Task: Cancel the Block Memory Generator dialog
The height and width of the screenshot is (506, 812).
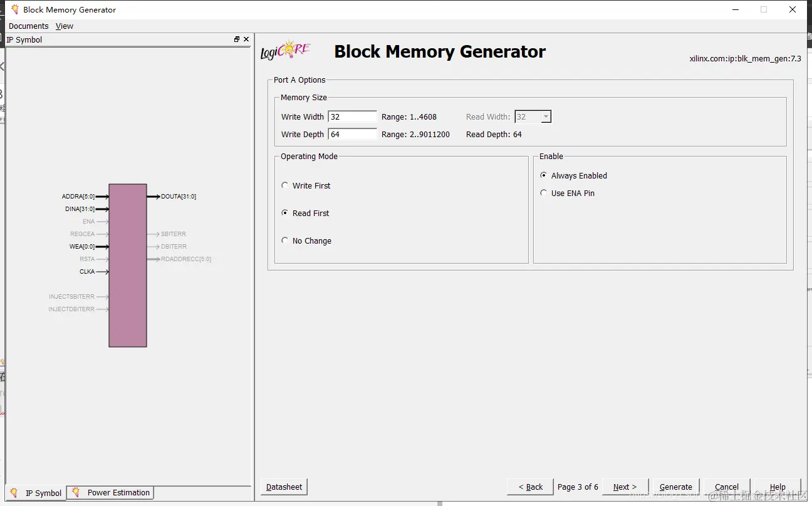Action: (727, 487)
